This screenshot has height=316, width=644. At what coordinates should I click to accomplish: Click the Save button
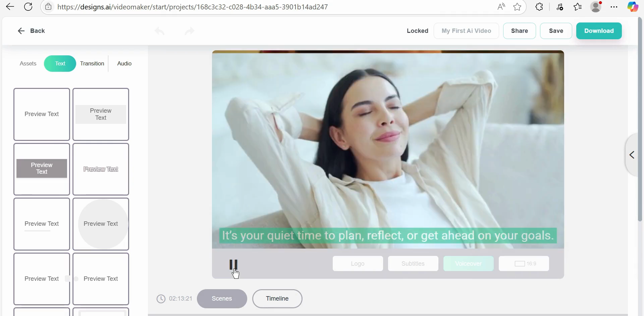556,31
